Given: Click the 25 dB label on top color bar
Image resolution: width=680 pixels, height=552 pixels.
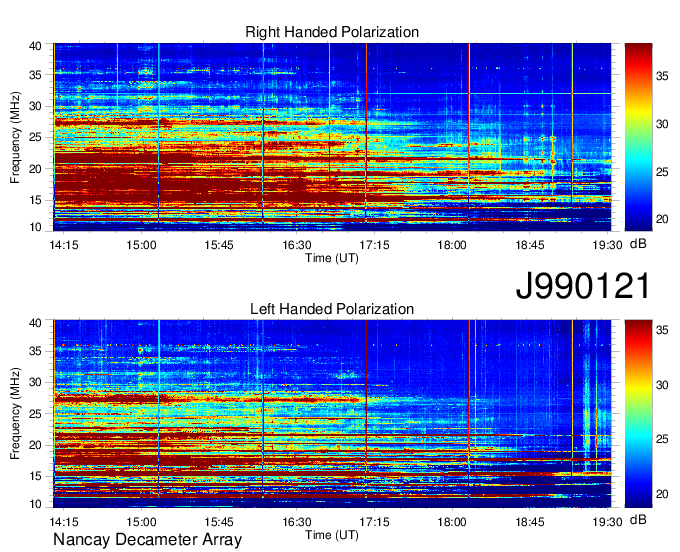Looking at the screenshot, I should pos(662,172).
